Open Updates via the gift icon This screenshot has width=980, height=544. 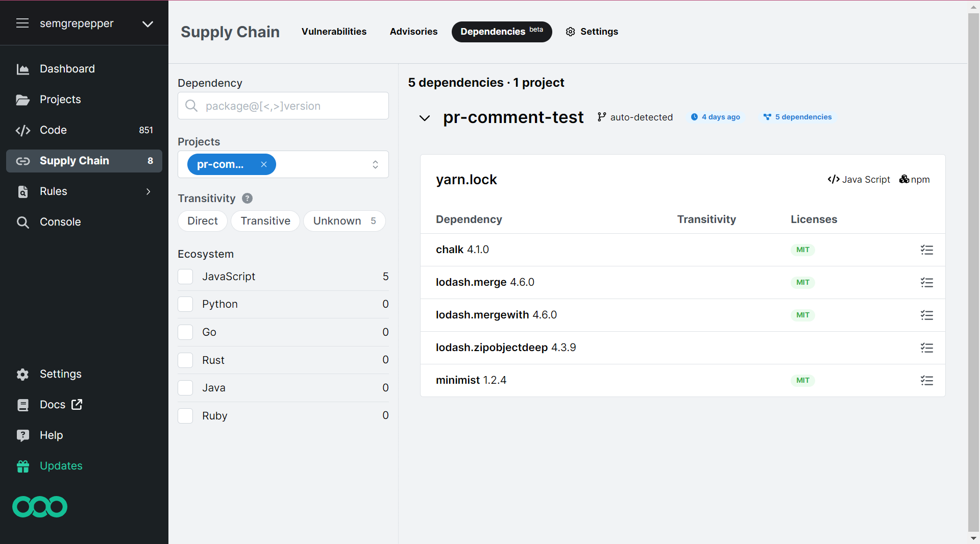[x=23, y=466]
